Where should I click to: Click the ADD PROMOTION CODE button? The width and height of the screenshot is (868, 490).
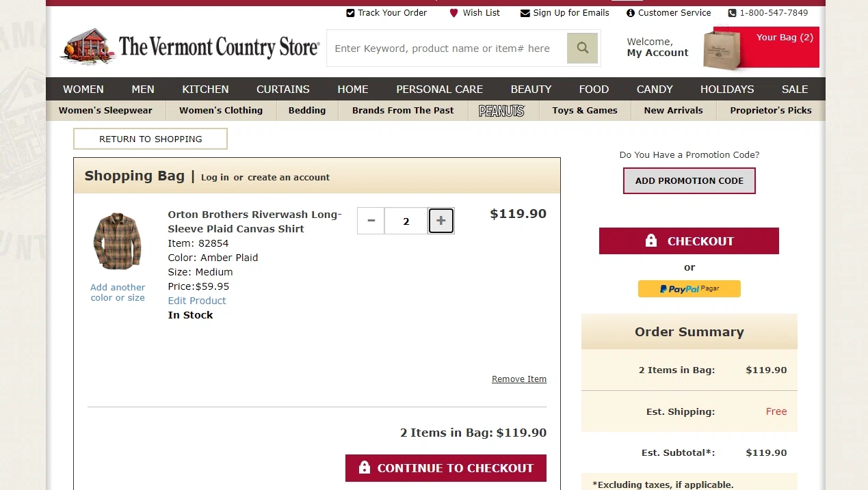(689, 181)
